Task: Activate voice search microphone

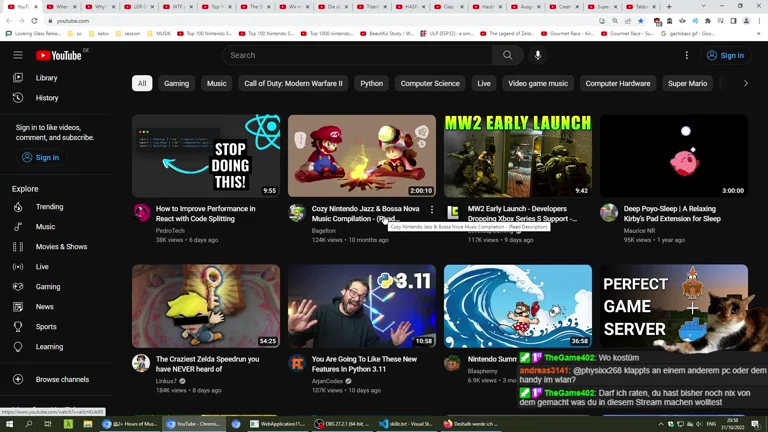Action: pyautogui.click(x=538, y=55)
